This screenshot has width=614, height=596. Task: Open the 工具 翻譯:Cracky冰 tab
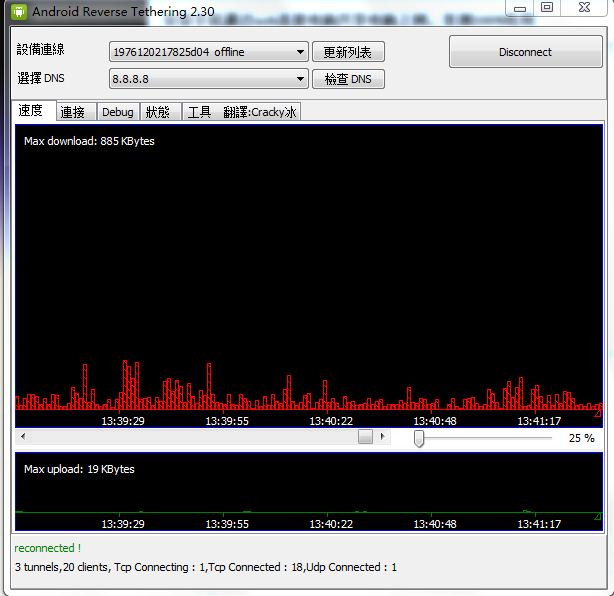(x=242, y=112)
